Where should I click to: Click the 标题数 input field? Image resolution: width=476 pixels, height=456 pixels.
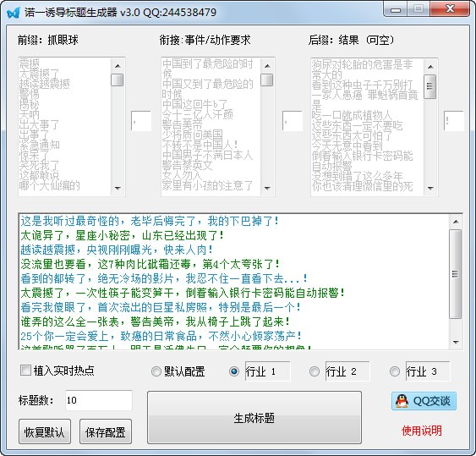(x=99, y=400)
